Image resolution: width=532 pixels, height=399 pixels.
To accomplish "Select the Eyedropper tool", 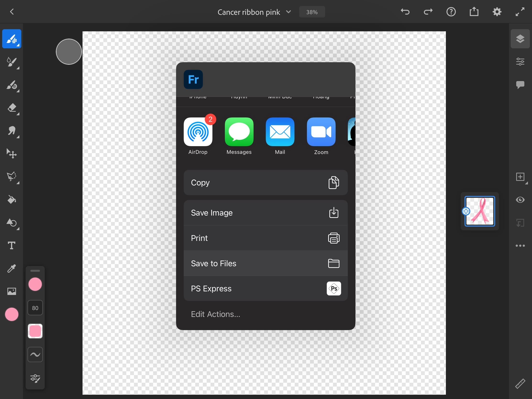I will [x=11, y=268].
